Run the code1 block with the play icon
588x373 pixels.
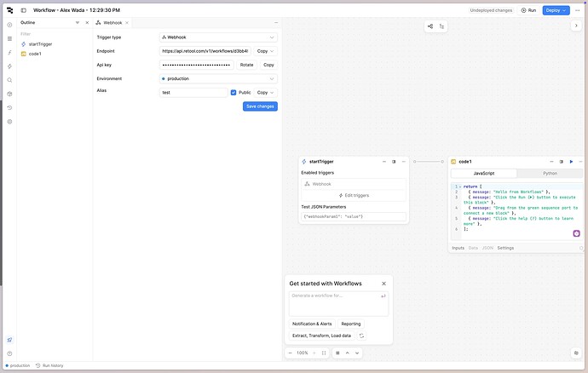point(571,162)
